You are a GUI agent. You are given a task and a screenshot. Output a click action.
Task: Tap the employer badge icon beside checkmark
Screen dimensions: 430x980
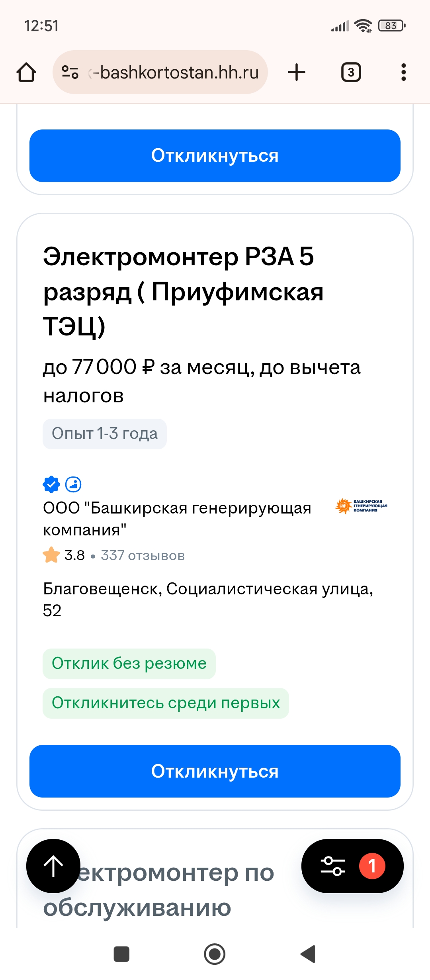[73, 484]
